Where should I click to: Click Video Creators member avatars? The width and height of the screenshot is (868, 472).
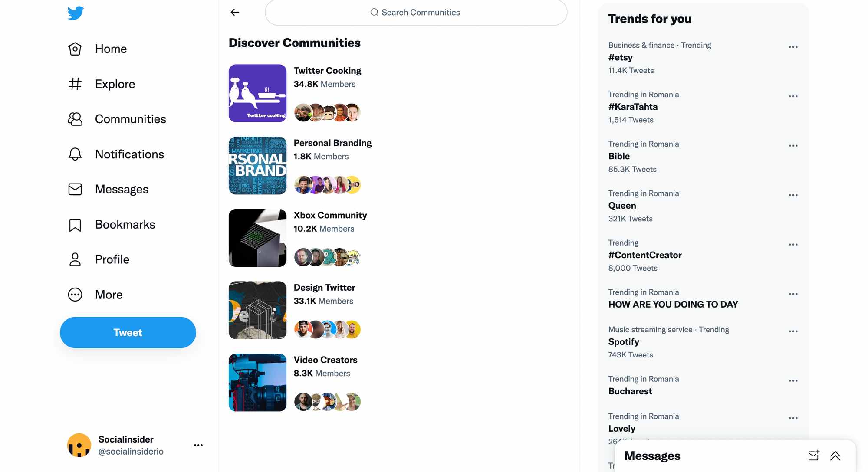coord(327,402)
